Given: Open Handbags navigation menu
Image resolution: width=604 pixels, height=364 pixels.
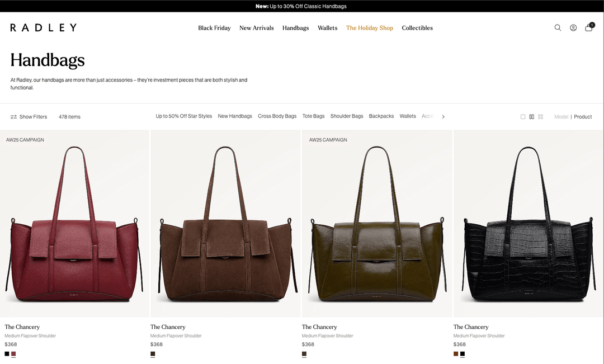Looking at the screenshot, I should tap(295, 28).
